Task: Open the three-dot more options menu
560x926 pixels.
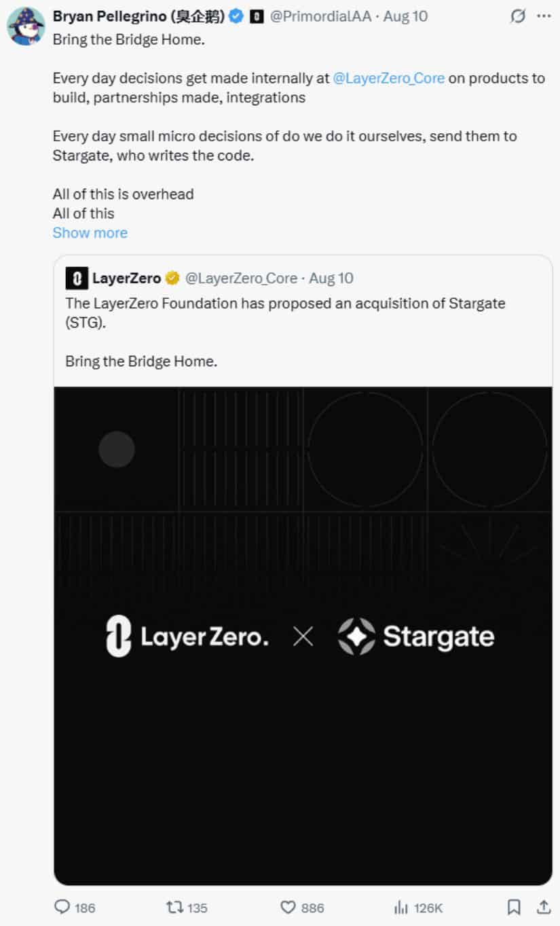Action: (x=544, y=16)
